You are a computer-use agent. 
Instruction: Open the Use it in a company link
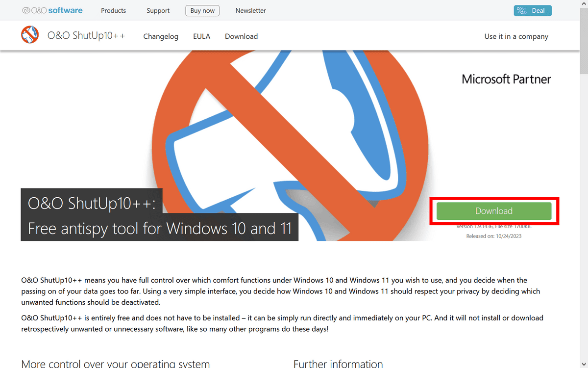coord(516,36)
